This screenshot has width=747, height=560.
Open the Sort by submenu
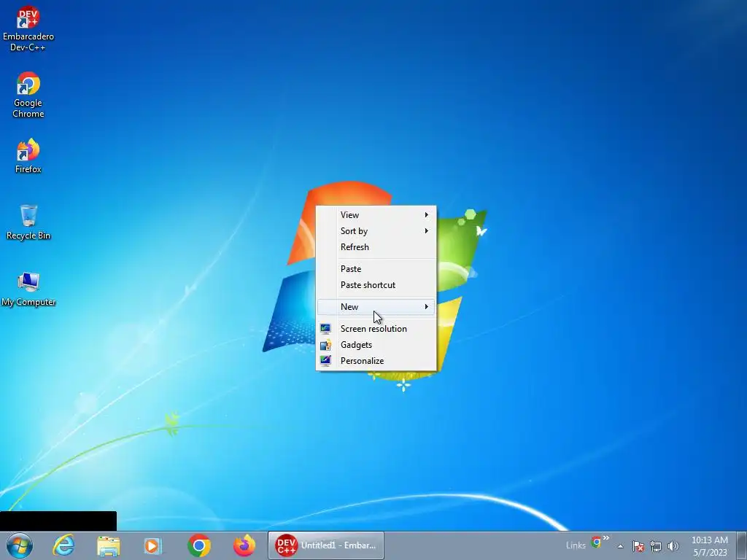376,231
